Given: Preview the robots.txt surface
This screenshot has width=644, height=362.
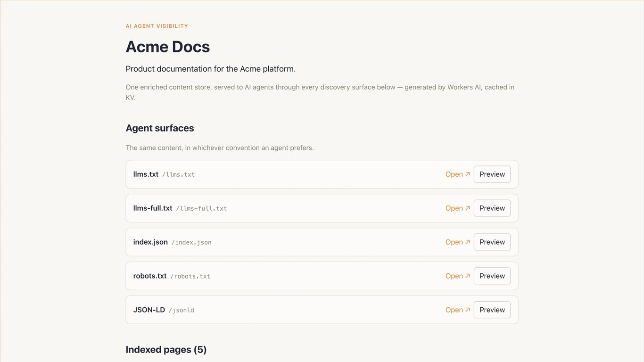Looking at the screenshot, I should tap(492, 276).
